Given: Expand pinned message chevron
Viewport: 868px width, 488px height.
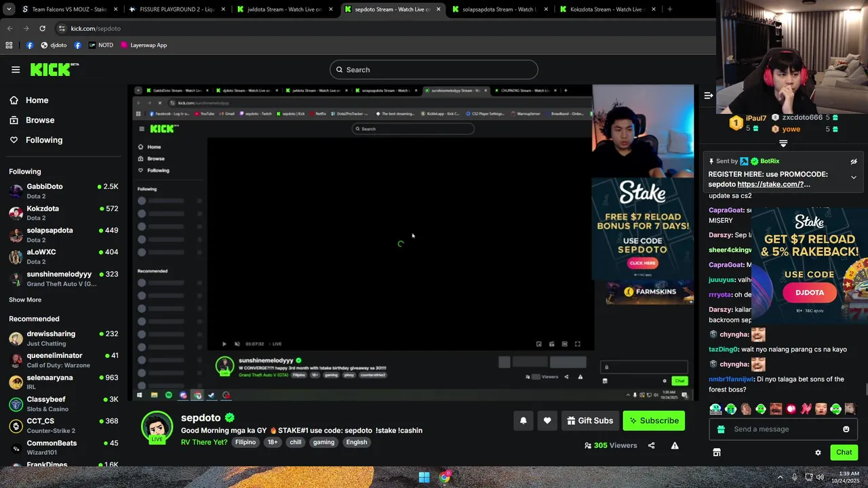Looking at the screenshot, I should tap(854, 178).
